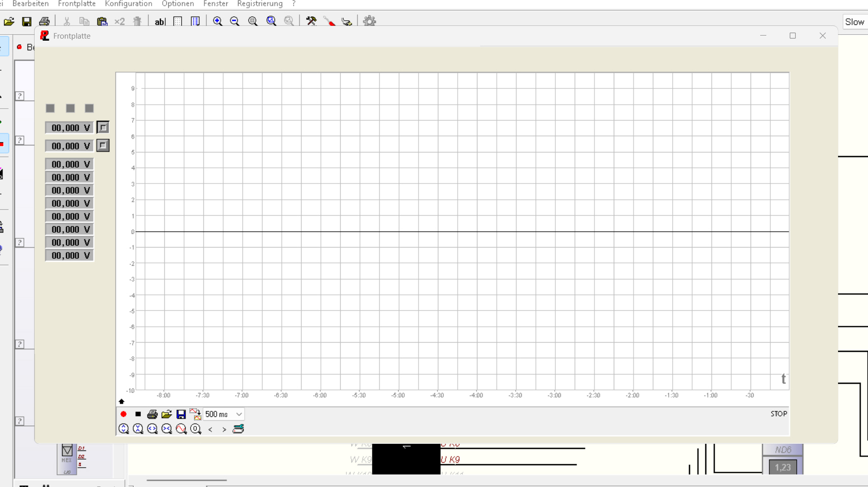Open the Frontplatte menu
The width and height of the screenshot is (868, 487).
tap(77, 4)
